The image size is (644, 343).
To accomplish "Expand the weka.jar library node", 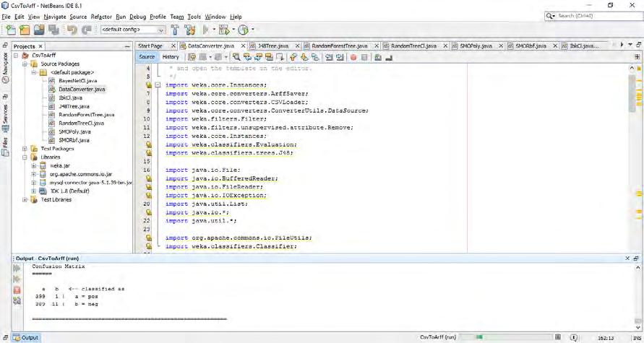I will [34, 166].
